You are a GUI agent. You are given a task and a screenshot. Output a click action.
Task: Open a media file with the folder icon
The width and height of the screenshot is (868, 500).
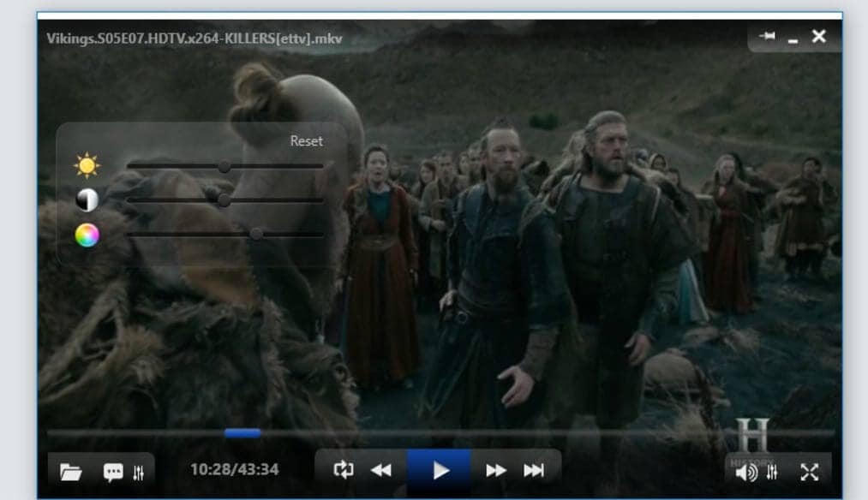[71, 472]
